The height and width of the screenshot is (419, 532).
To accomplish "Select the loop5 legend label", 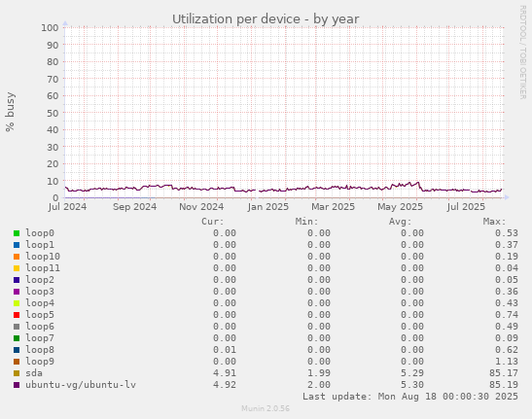I will 40,315.
